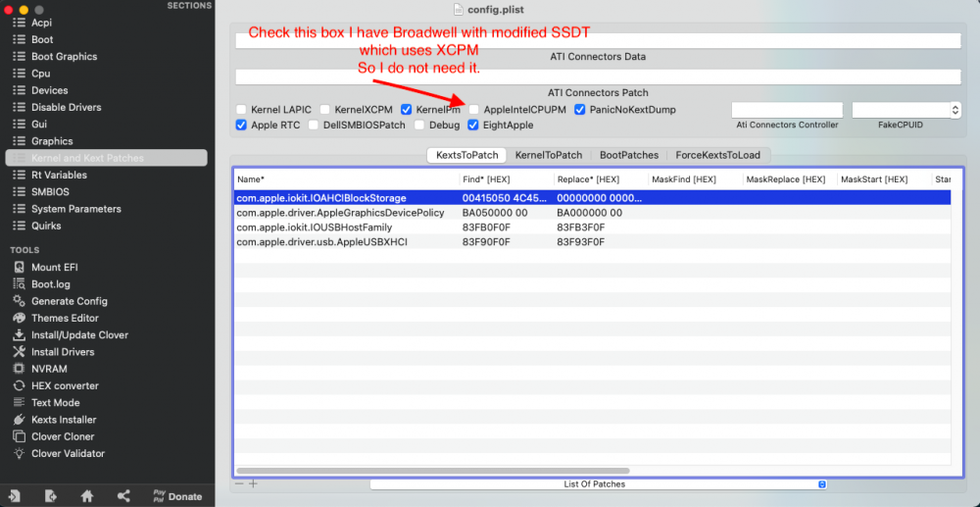Screen dimensions: 980x507
Task: Uncheck the KernelPm checkbox
Action: coord(407,110)
